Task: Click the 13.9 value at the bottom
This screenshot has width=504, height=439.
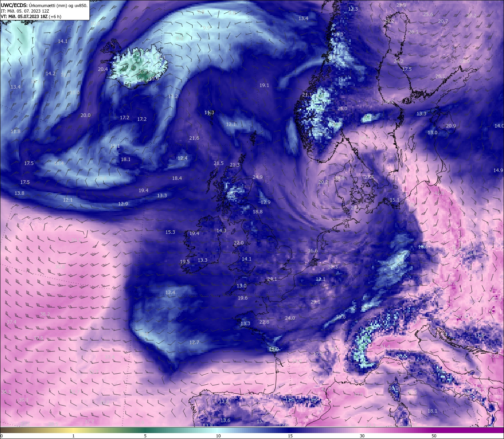Action: point(208,425)
